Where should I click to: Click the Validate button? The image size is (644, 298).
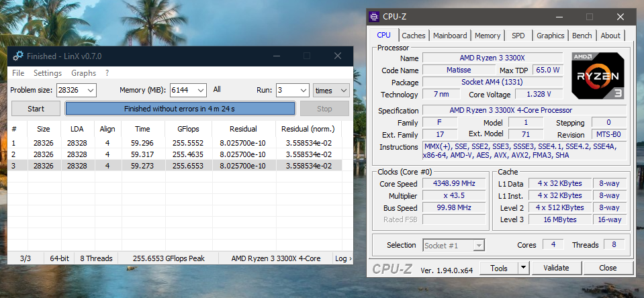[x=557, y=268]
